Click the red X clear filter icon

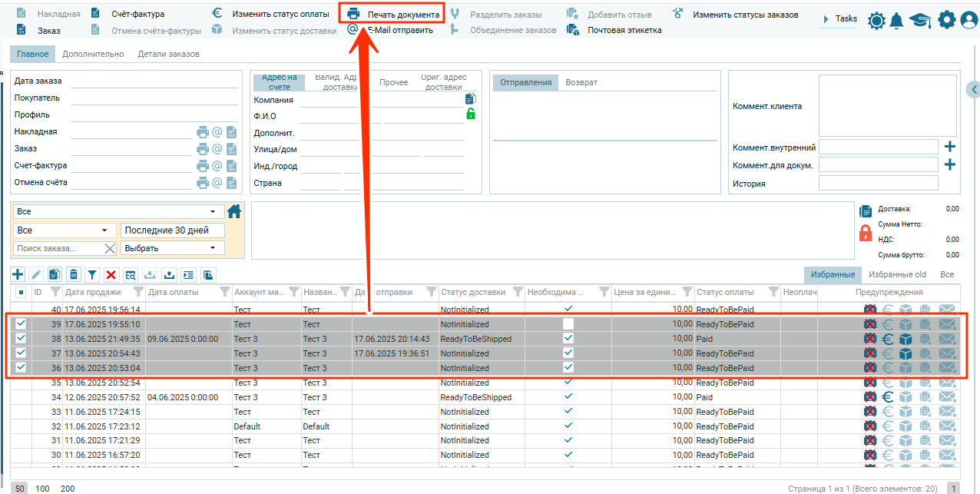(111, 274)
